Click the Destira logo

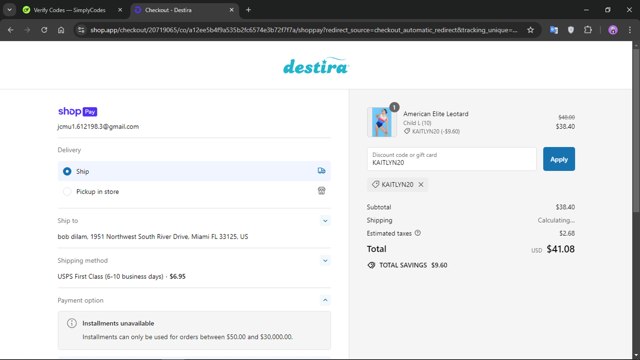(x=316, y=66)
